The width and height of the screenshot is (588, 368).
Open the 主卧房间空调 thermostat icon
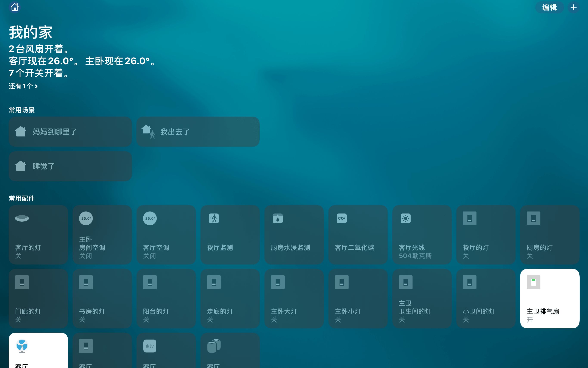(86, 218)
